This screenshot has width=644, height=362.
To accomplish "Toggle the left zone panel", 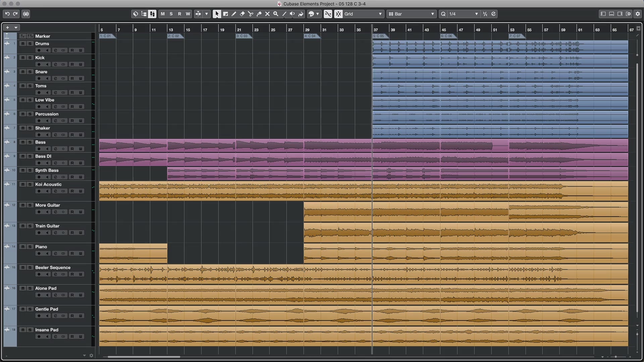I will coord(603,14).
